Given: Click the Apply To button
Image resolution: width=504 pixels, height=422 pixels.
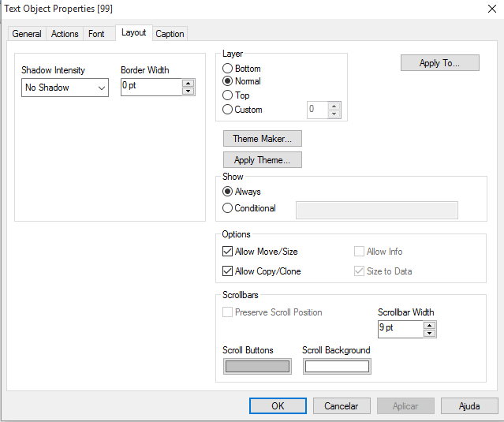Looking at the screenshot, I should point(439,63).
